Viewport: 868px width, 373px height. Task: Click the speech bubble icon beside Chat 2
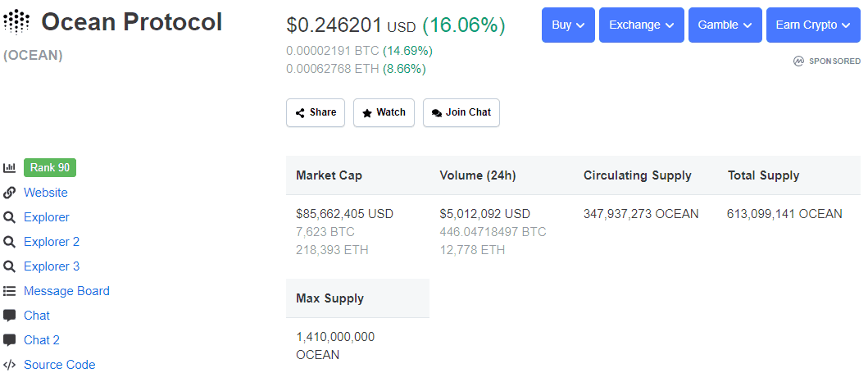[10, 340]
